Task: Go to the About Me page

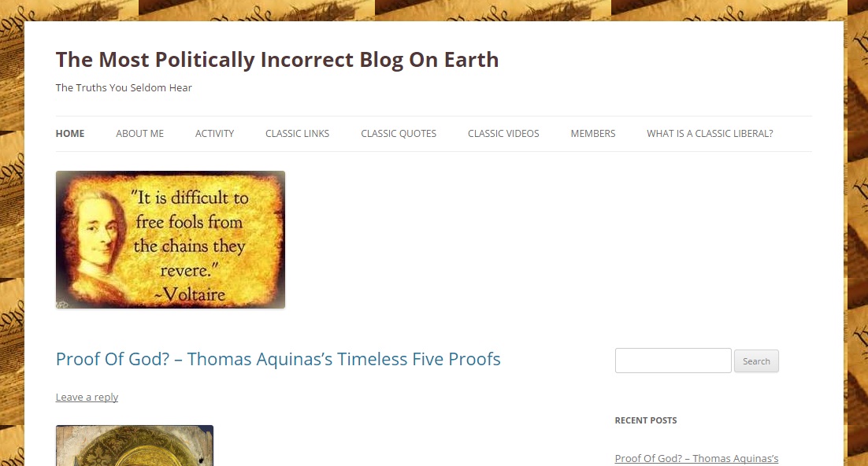Action: (x=139, y=133)
